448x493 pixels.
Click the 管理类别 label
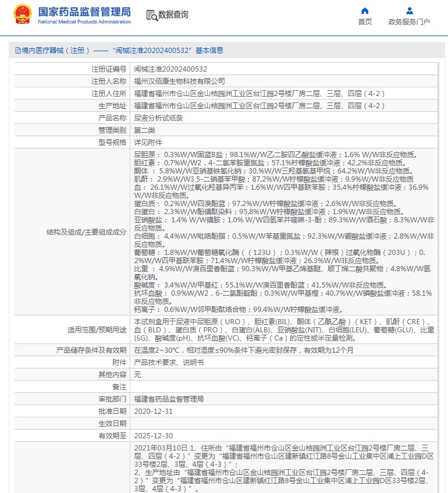112,130
